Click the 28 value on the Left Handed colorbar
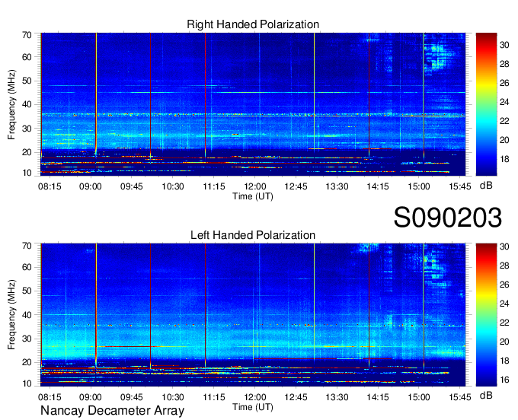 [x=504, y=266]
